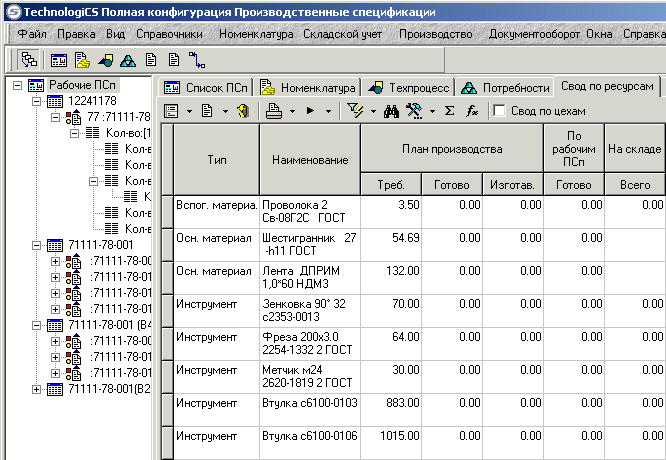Image resolution: width=666 pixels, height=460 pixels.
Task: Switch to the Потребности tab
Action: [x=507, y=88]
